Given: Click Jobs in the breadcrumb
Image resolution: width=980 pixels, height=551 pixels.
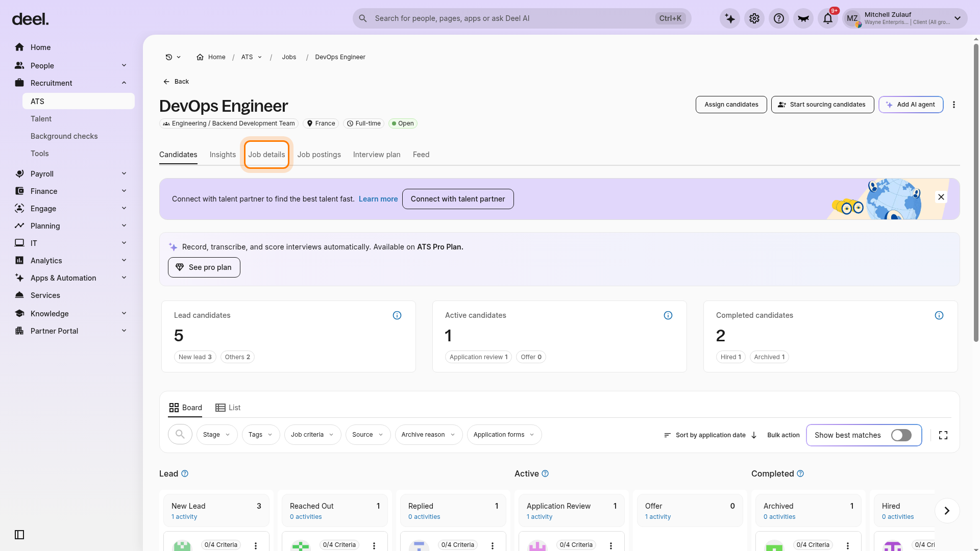Looking at the screenshot, I should [289, 57].
